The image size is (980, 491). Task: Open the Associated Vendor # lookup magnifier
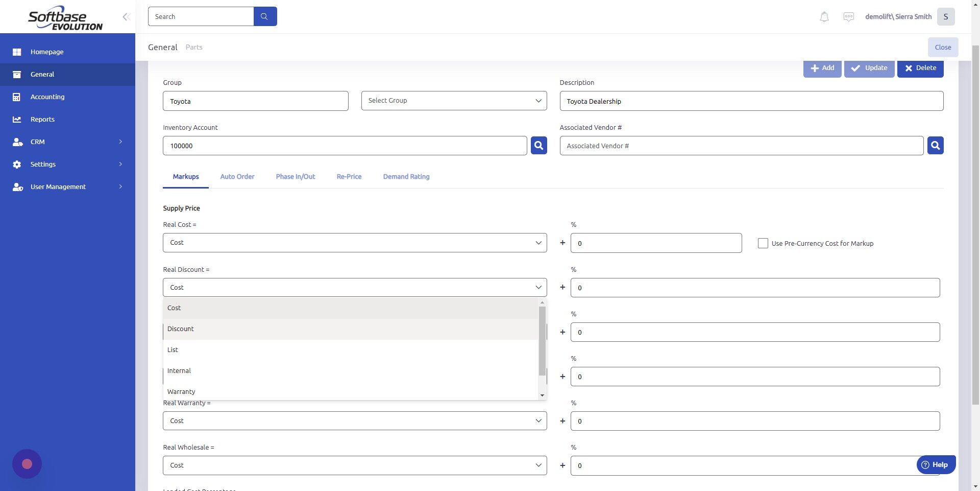coord(935,145)
